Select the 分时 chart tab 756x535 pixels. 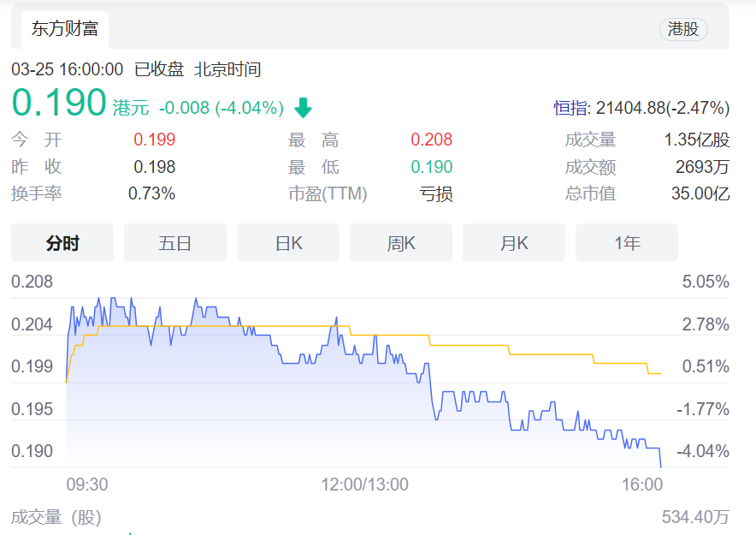click(62, 243)
